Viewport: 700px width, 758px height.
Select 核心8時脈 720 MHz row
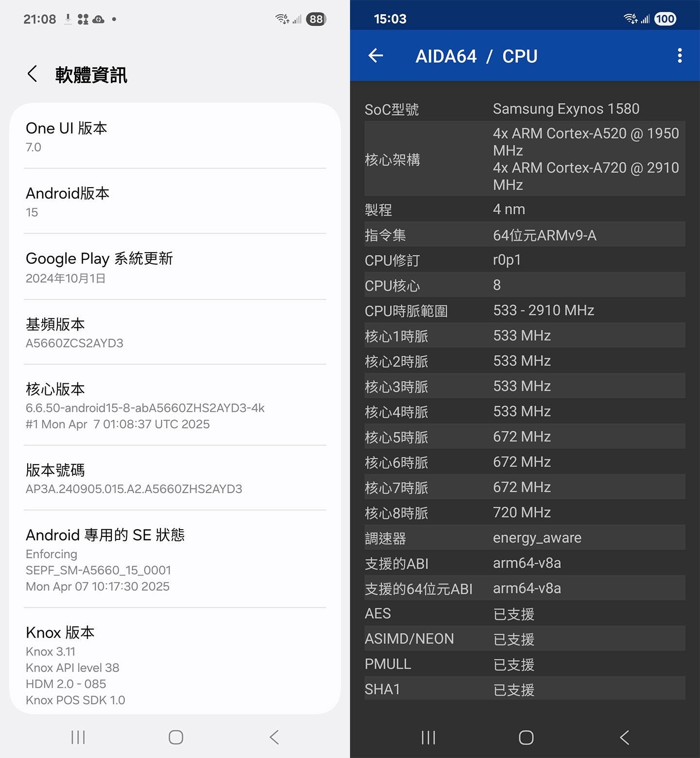tap(525, 512)
